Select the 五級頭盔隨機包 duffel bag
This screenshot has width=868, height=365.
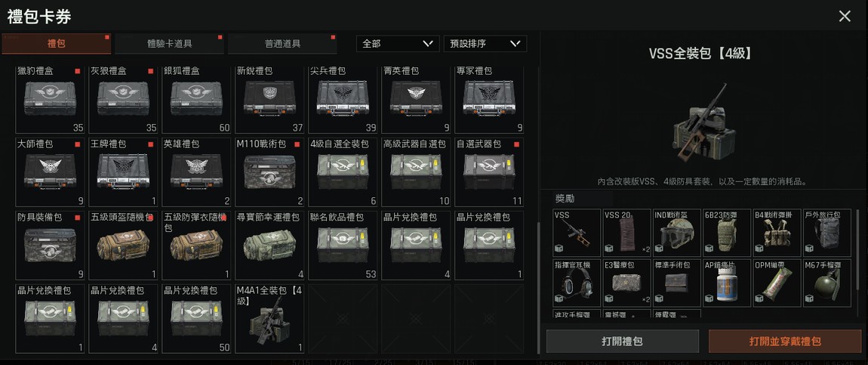(x=123, y=246)
